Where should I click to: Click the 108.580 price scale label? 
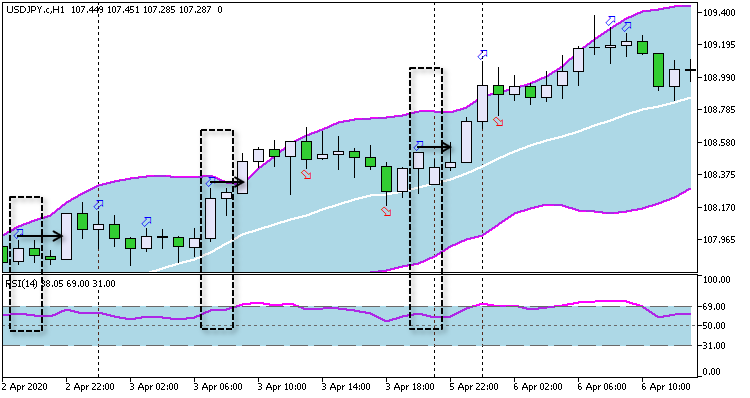coord(719,143)
